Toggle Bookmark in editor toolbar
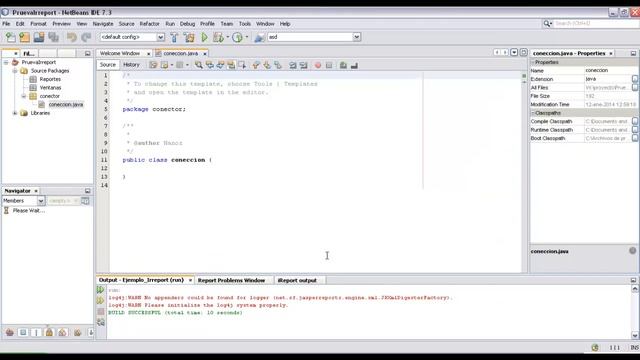The width and height of the screenshot is (640, 360). point(278,65)
